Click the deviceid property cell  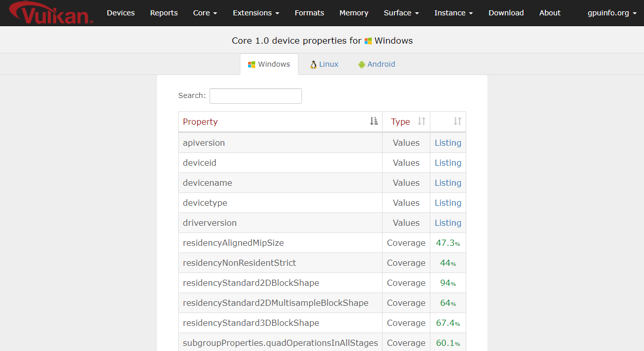point(280,163)
